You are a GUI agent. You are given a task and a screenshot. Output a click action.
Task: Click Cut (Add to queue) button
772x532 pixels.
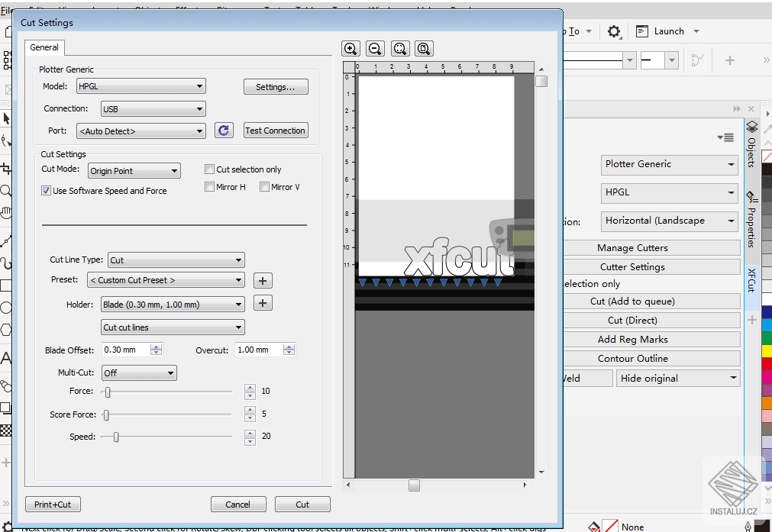(x=652, y=301)
